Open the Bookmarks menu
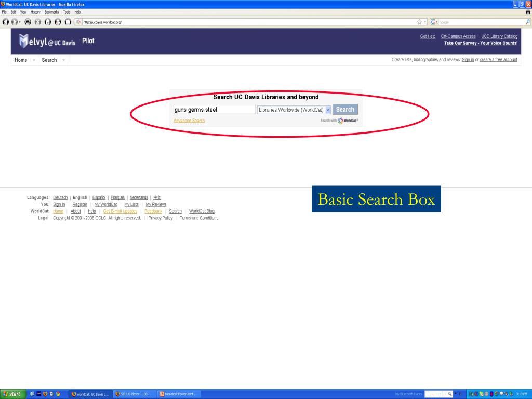Screen dimensions: 532x399 click(x=51, y=12)
